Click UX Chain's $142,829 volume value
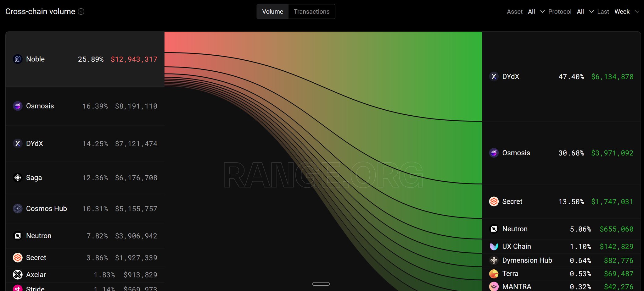This screenshot has width=644, height=291. point(617,247)
